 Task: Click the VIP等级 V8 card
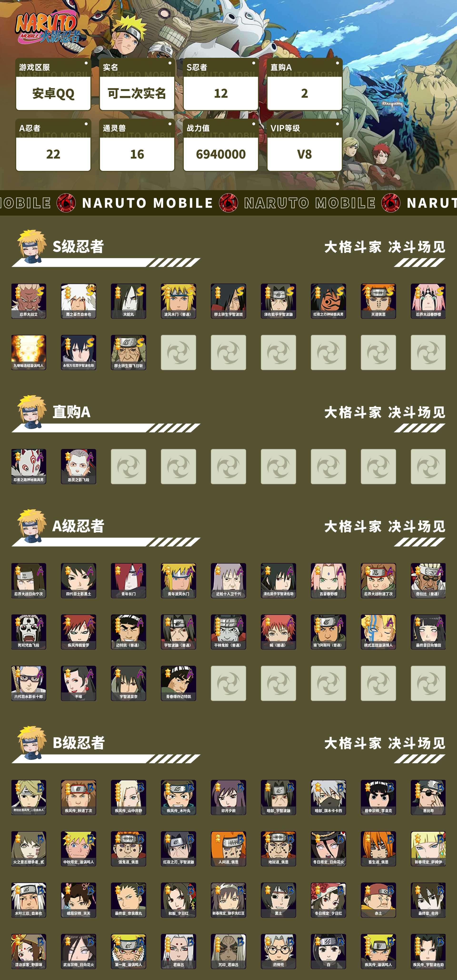point(305,145)
